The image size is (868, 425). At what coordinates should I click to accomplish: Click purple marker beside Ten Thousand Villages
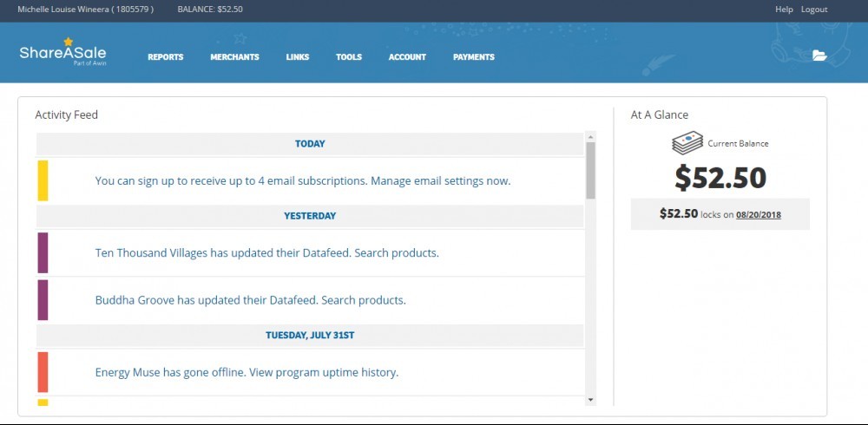point(43,253)
